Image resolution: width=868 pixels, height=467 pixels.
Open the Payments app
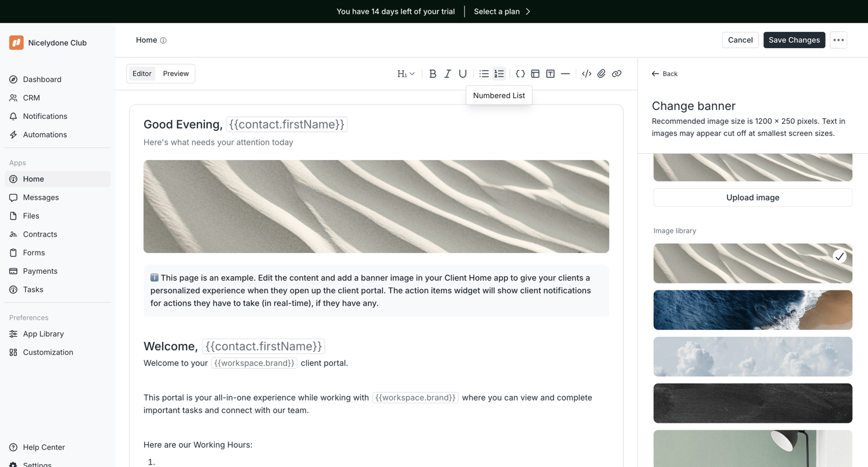(x=57, y=271)
